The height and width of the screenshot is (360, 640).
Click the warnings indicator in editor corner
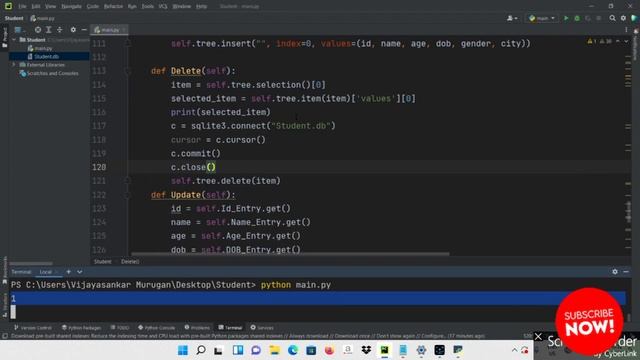point(600,41)
